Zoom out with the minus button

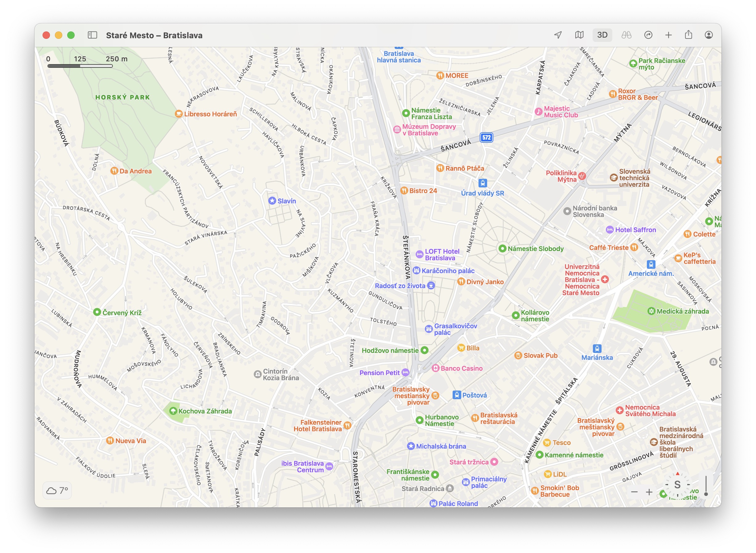pyautogui.click(x=634, y=492)
